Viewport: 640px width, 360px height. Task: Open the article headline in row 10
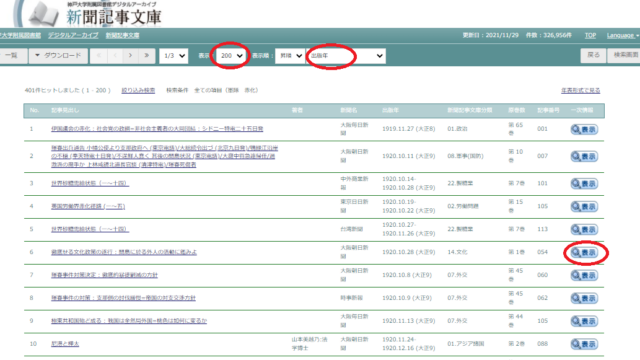click(x=65, y=344)
